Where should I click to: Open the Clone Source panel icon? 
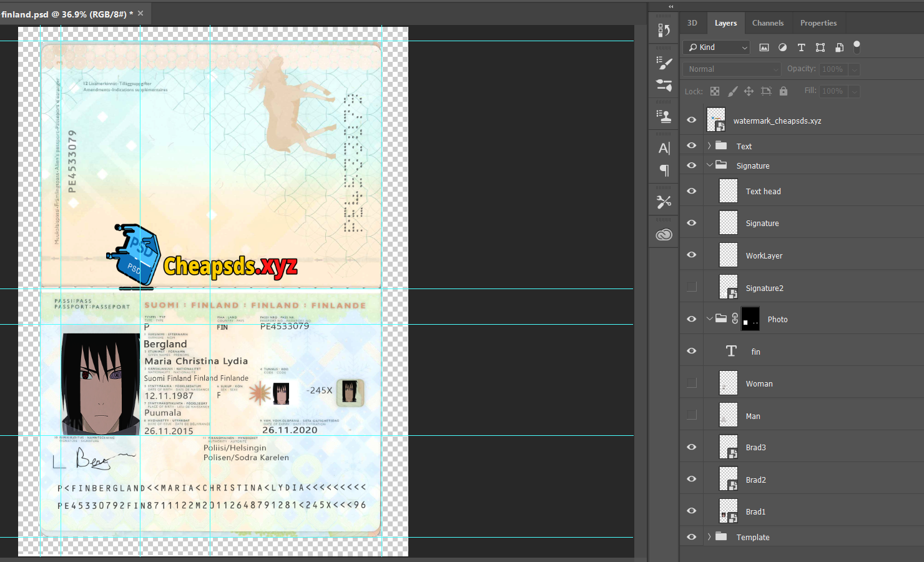click(664, 116)
